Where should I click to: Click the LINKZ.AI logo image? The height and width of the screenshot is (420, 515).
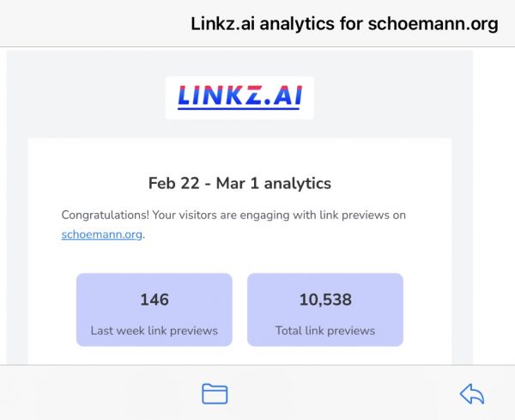[239, 98]
